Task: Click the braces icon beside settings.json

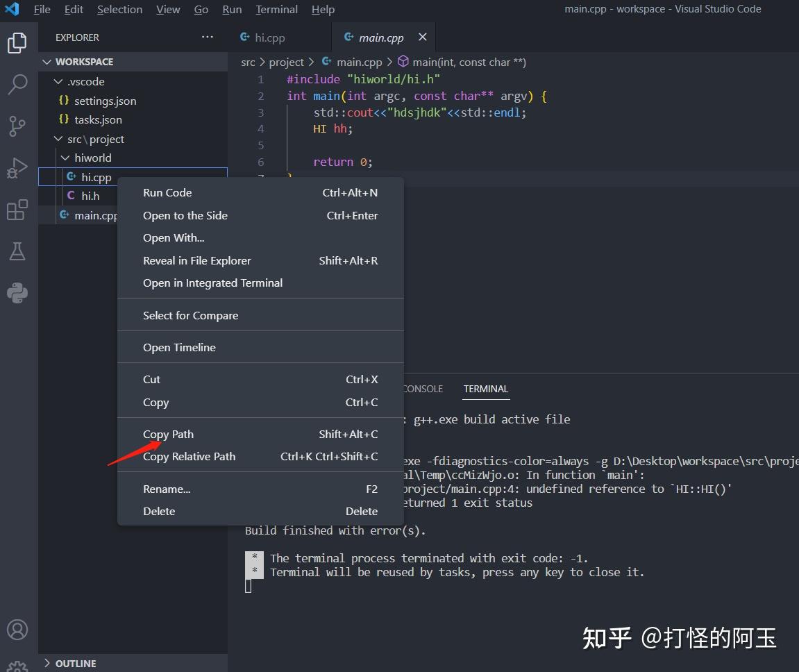Action: [62, 101]
